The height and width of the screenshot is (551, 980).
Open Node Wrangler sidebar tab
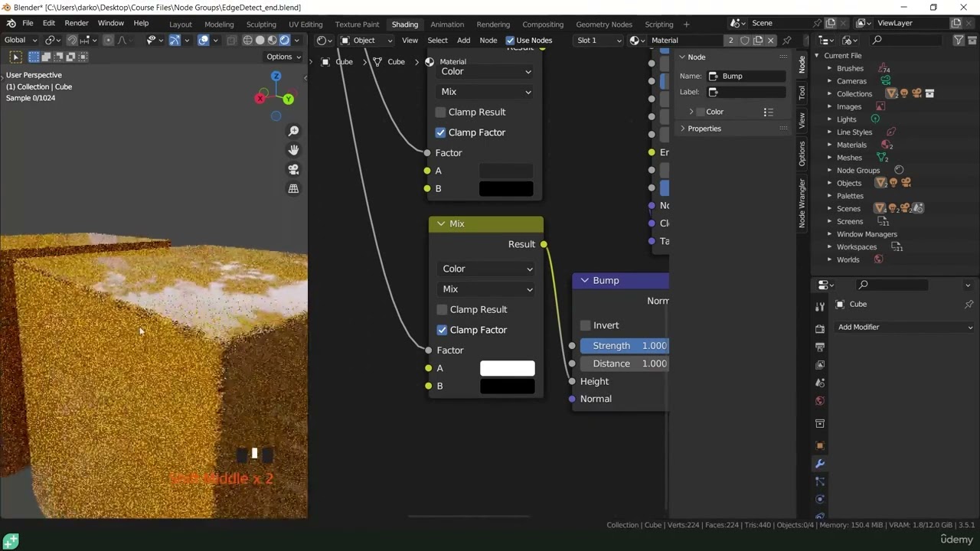point(802,204)
